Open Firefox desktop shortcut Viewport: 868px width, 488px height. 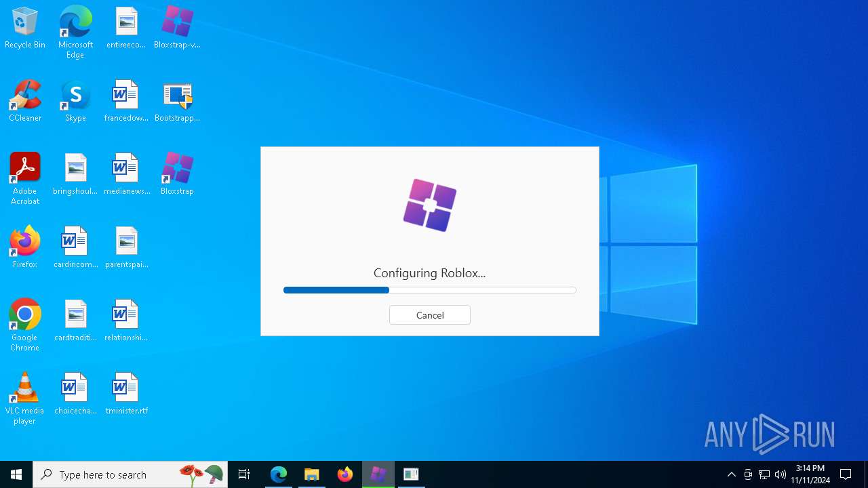point(25,247)
